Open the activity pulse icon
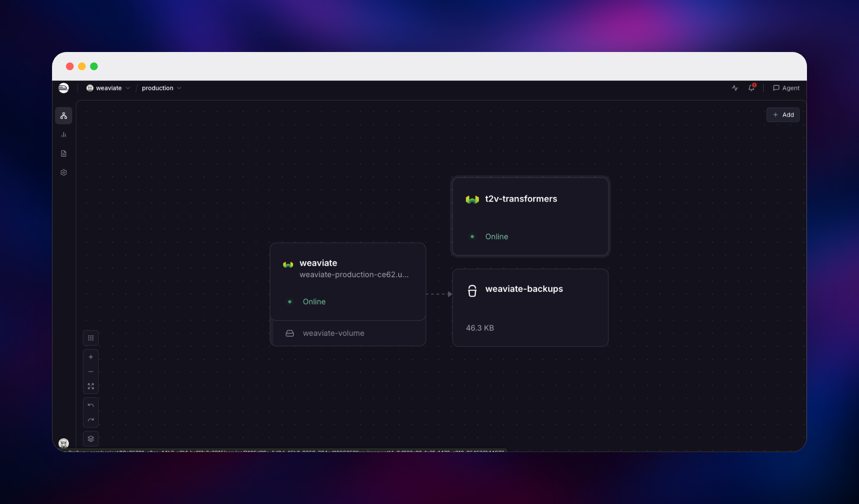This screenshot has width=859, height=504. click(735, 88)
